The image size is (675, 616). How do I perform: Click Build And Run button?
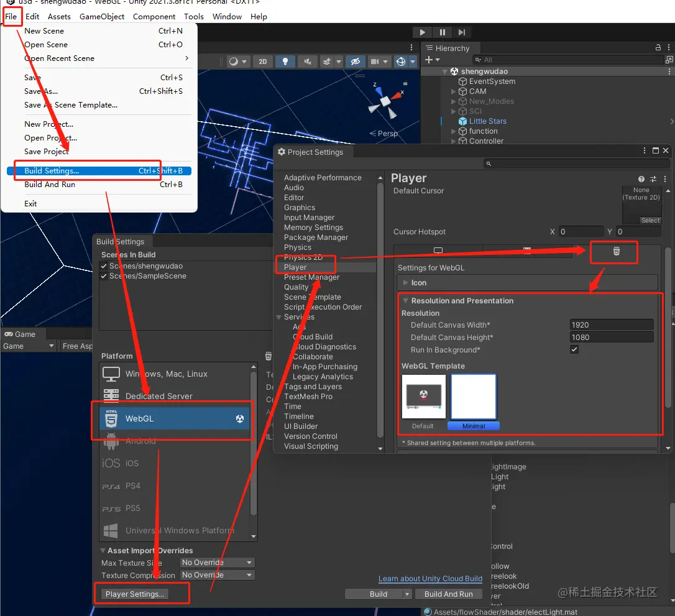pos(449,594)
